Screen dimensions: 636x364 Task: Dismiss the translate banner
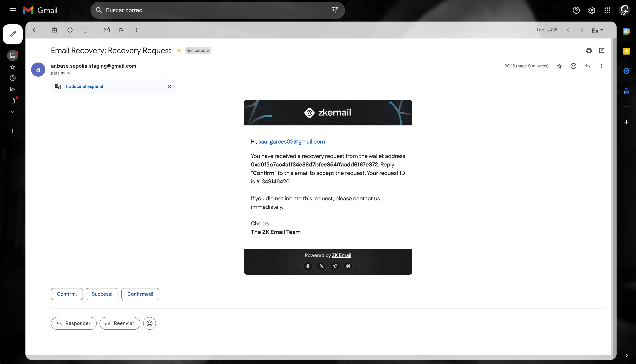click(x=169, y=86)
